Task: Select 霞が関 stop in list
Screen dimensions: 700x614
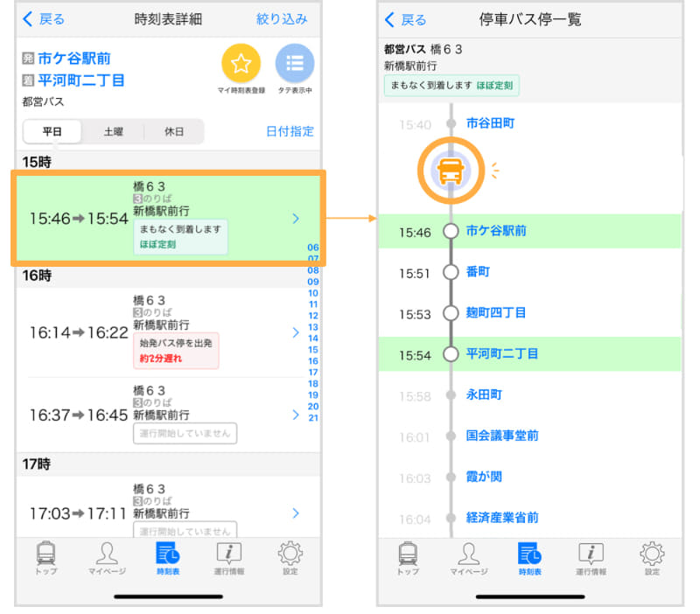Action: [x=484, y=477]
